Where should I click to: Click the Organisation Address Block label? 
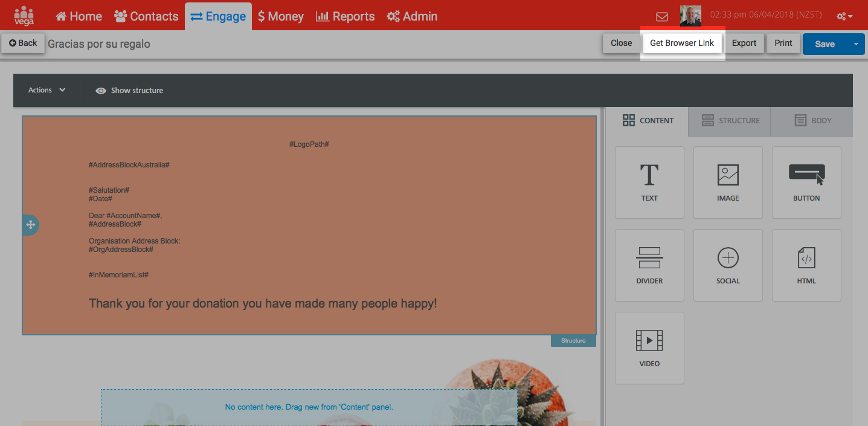[x=135, y=241]
